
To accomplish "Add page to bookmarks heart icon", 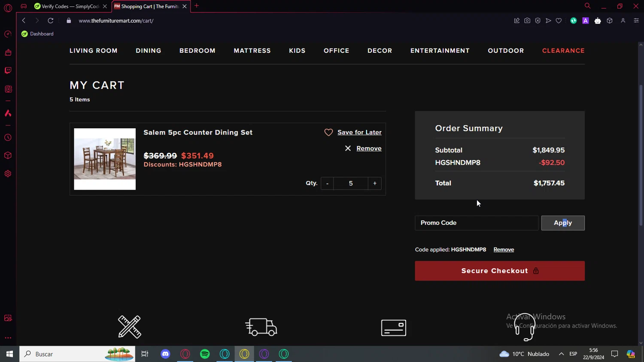I will tap(559, 21).
